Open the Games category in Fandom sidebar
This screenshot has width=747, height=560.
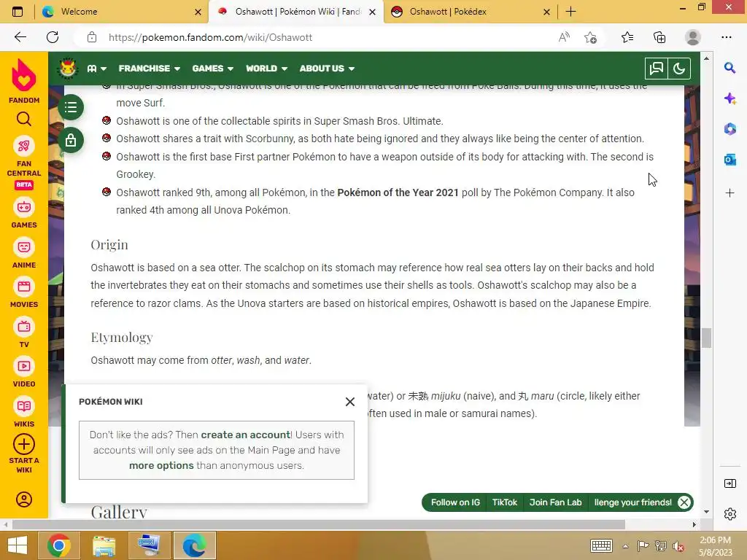24,214
